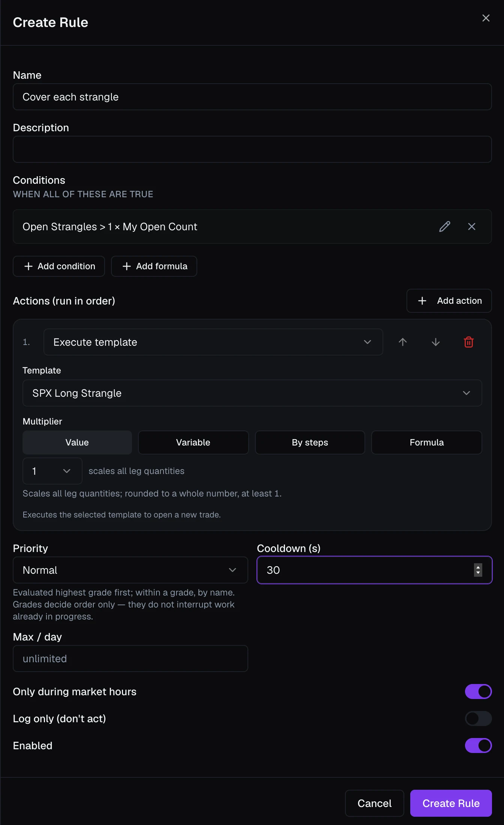Open the Priority Normal dropdown
The height and width of the screenshot is (825, 504).
(x=130, y=570)
